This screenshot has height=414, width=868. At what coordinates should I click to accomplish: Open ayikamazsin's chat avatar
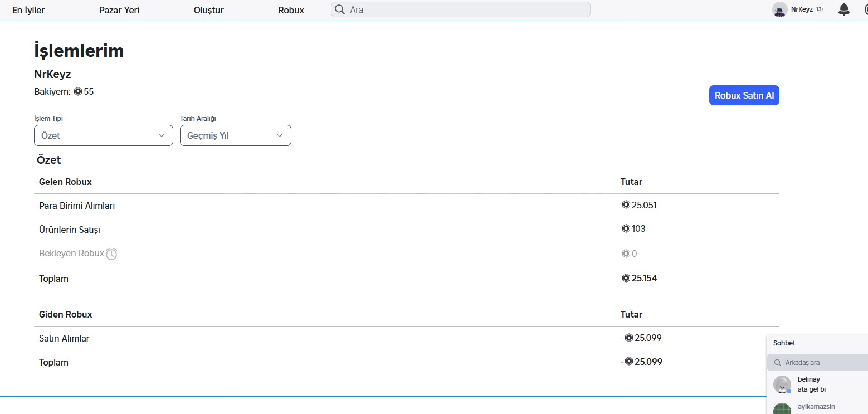pyautogui.click(x=782, y=408)
